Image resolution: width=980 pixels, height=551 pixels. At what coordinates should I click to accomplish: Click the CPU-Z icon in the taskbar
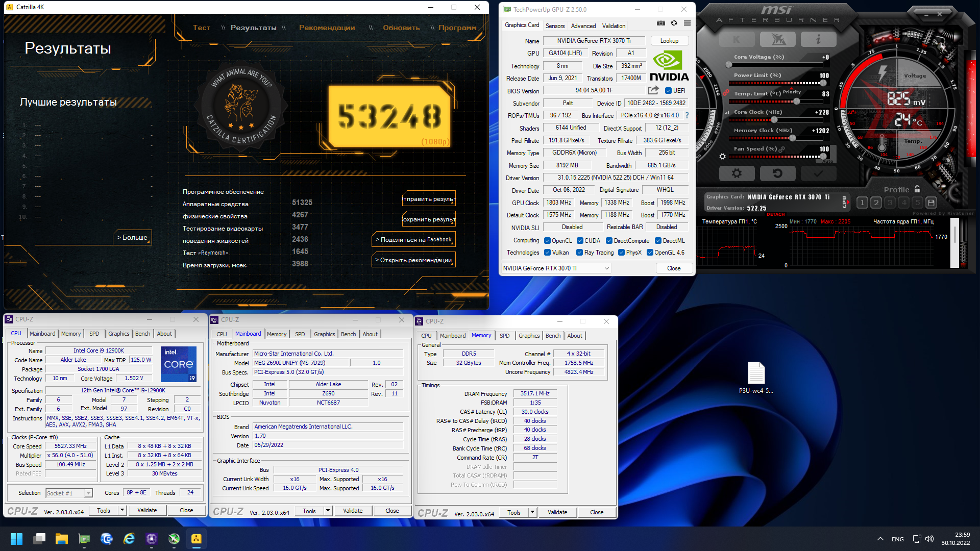tap(152, 539)
